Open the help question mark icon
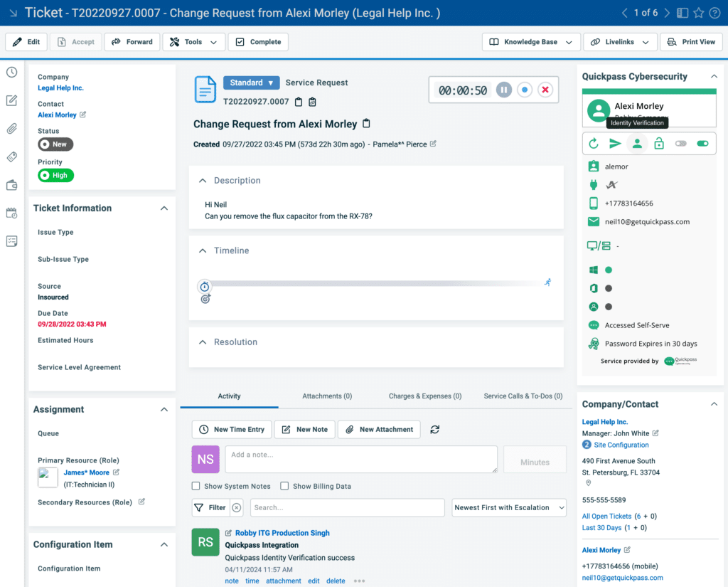 coord(714,13)
